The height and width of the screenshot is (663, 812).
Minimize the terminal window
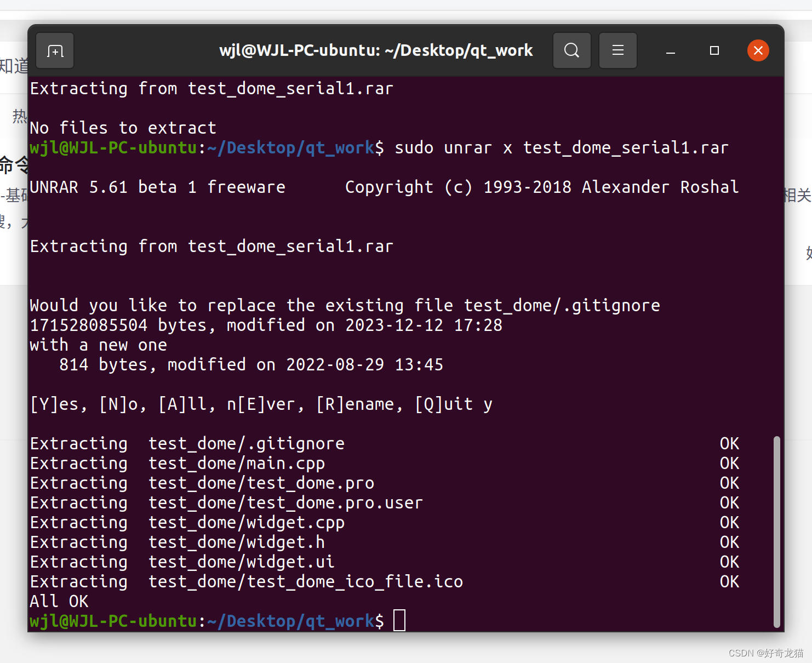click(670, 51)
